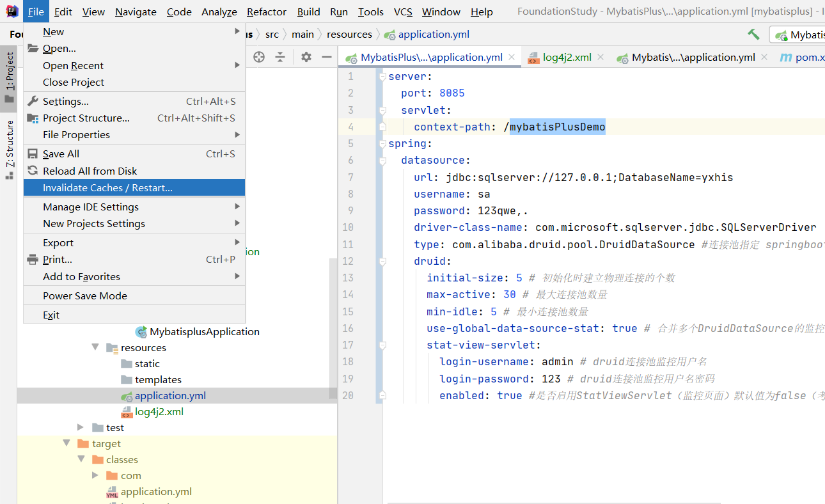Click the main breadcrumb segment
Image resolution: width=825 pixels, height=504 pixels.
[x=302, y=35]
